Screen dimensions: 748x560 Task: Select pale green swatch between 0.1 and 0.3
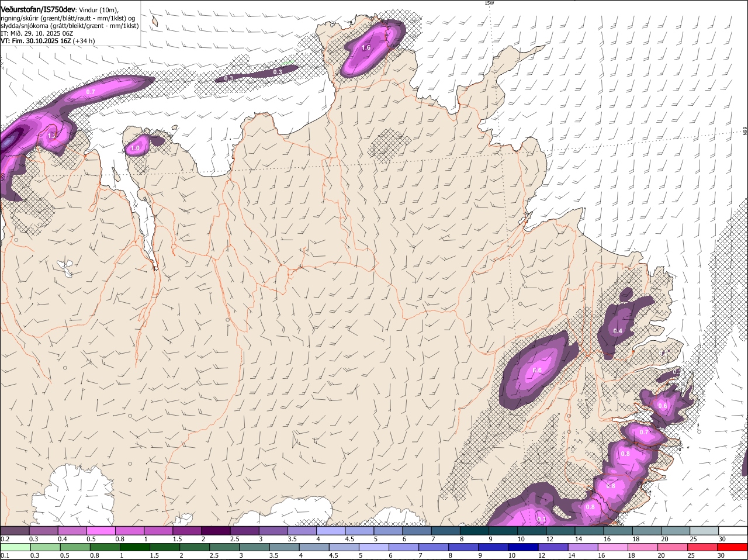point(15,547)
